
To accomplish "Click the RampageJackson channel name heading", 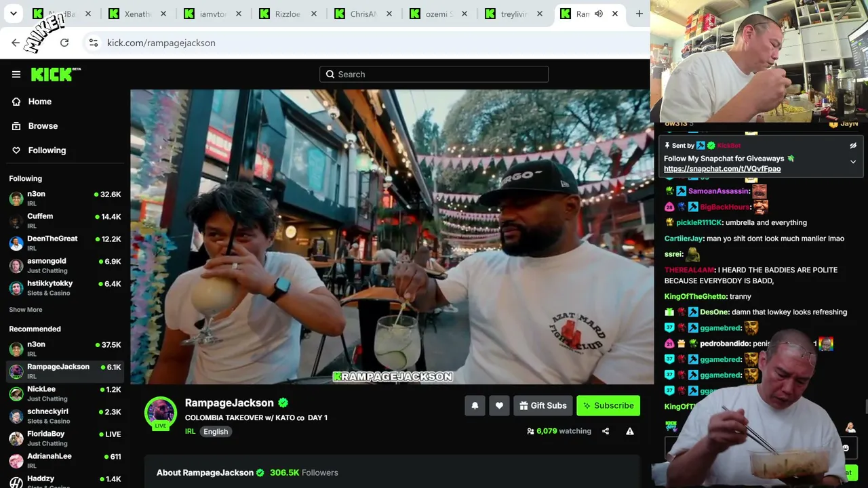I will (x=229, y=403).
